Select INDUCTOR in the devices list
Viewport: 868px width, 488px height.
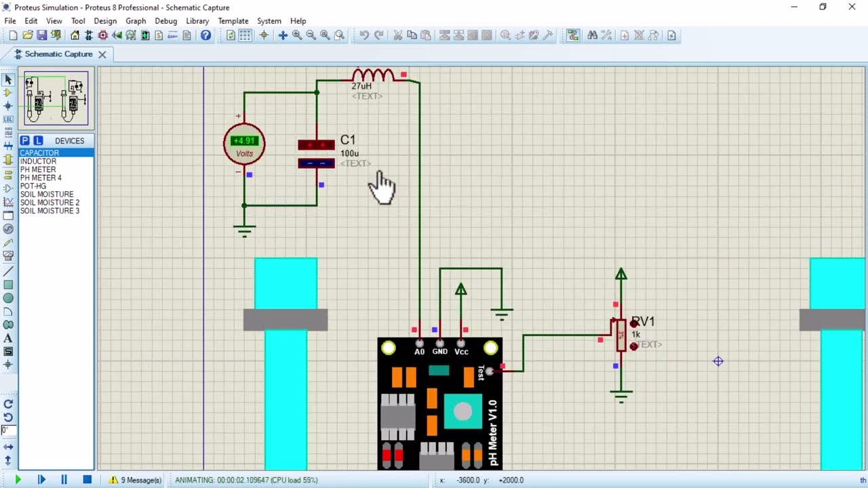(38, 161)
